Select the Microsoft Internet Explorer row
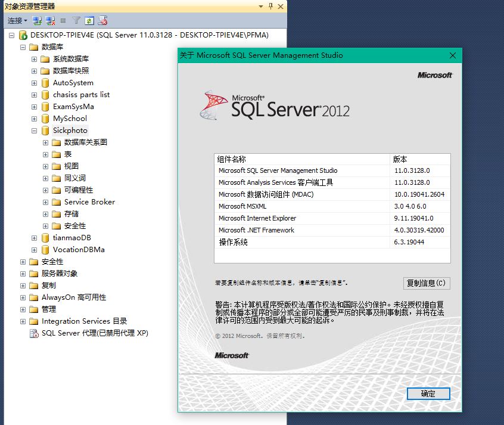The width and height of the screenshot is (504, 425). pos(332,218)
